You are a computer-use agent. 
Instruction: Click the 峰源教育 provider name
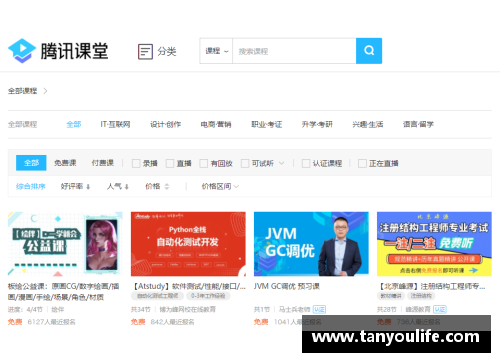click(418, 310)
